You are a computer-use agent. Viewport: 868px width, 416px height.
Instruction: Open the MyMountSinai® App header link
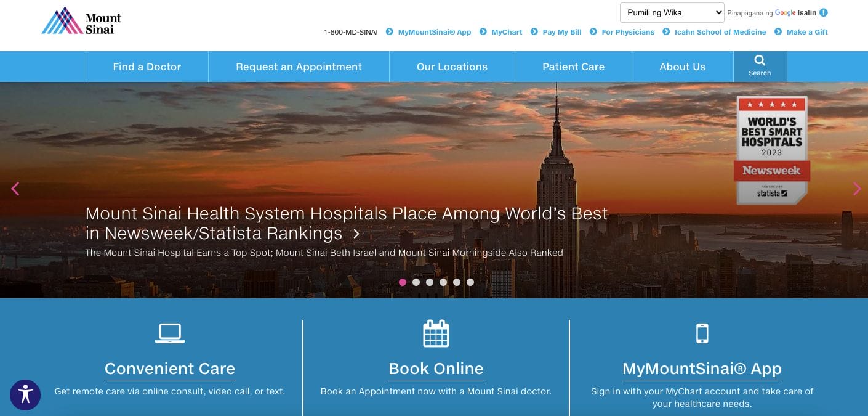coord(435,32)
